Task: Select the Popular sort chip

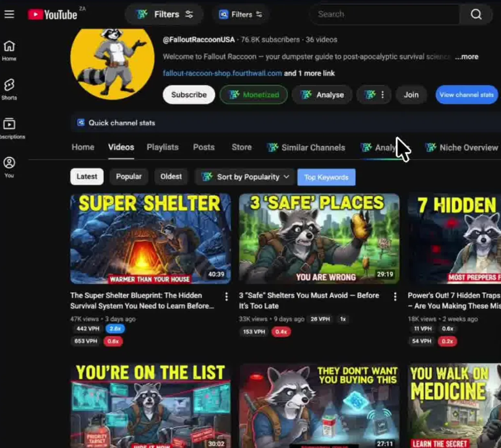Action: 129,177
